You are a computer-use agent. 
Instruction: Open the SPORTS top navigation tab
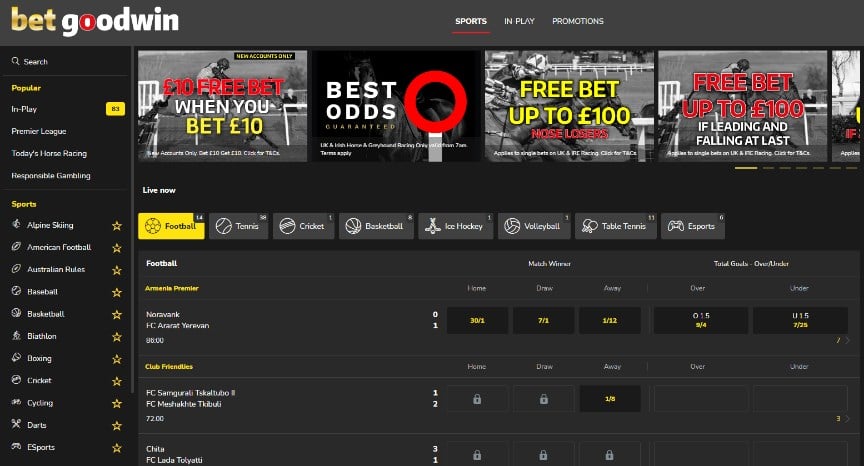[471, 21]
